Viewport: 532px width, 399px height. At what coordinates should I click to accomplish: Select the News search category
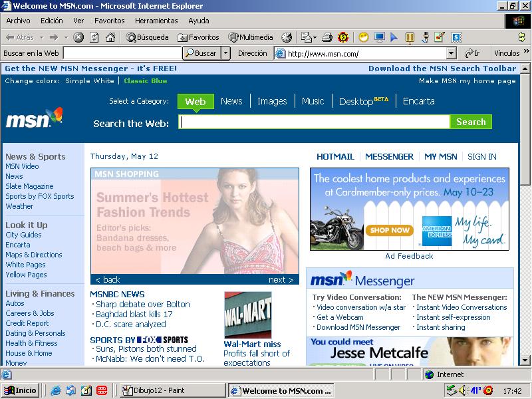pos(231,101)
